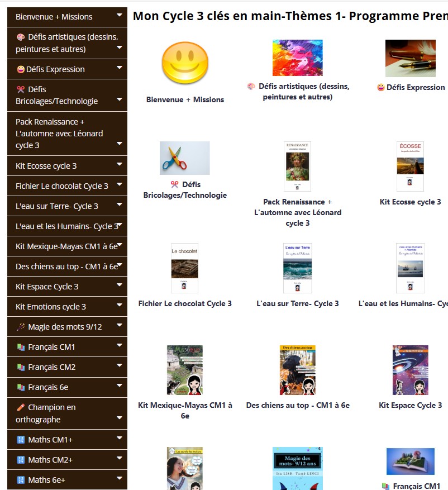The image size is (448, 490).
Task: Click the Fichier Le chocolat Cycle 3 grid link
Action: pyautogui.click(x=185, y=304)
